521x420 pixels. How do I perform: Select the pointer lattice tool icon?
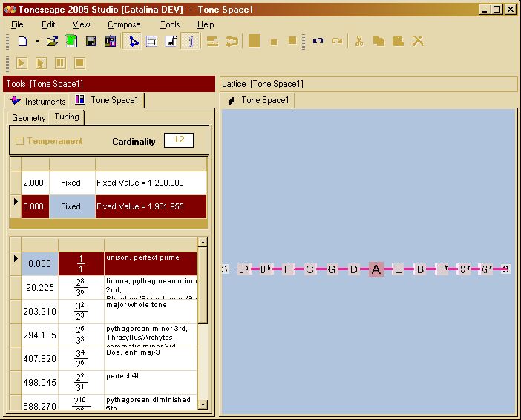pos(134,42)
